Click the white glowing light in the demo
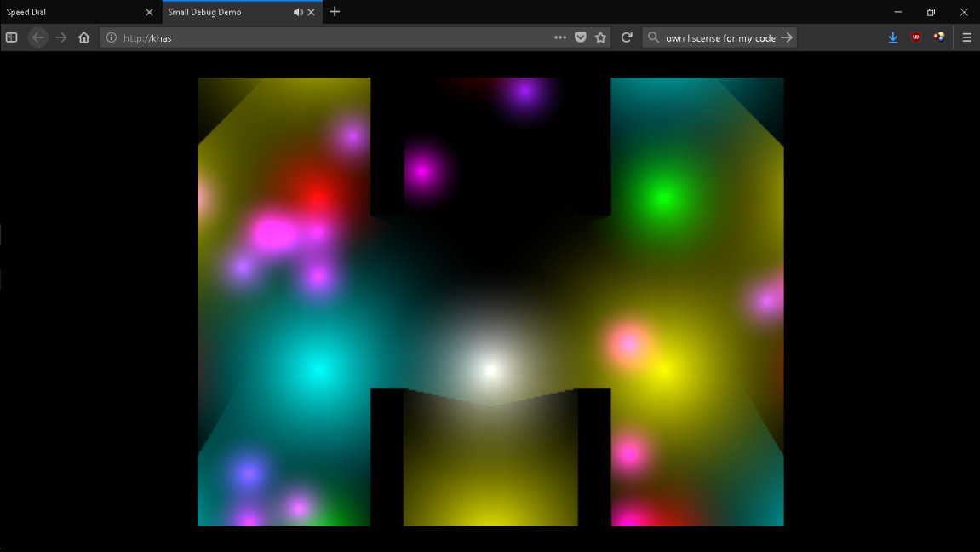This screenshot has width=980, height=552. 490,370
